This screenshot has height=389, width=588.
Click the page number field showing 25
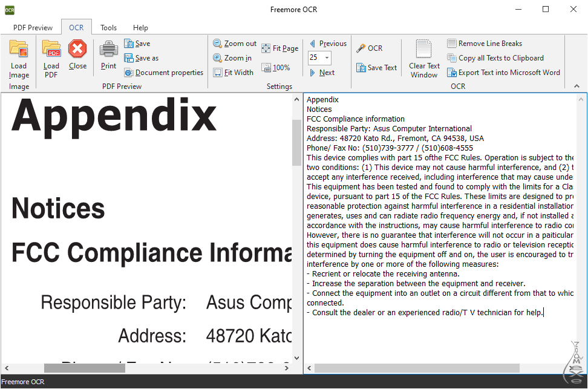(315, 57)
